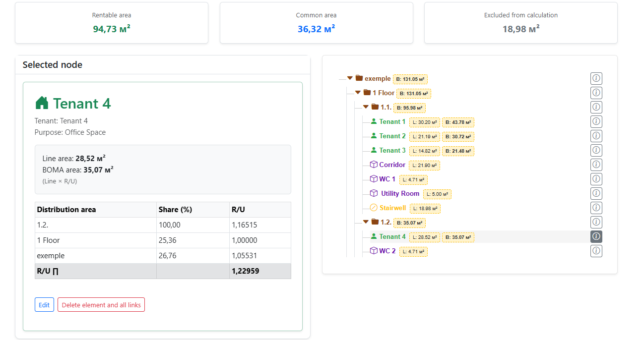Click the Tenant 4 B: 35.07 м² badge
644x340 pixels.
tap(458, 237)
